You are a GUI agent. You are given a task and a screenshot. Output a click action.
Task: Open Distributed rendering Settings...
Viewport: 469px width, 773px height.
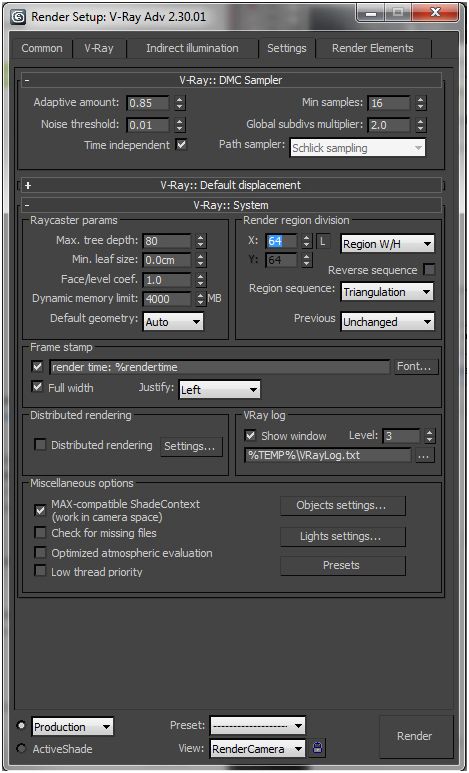pos(191,446)
